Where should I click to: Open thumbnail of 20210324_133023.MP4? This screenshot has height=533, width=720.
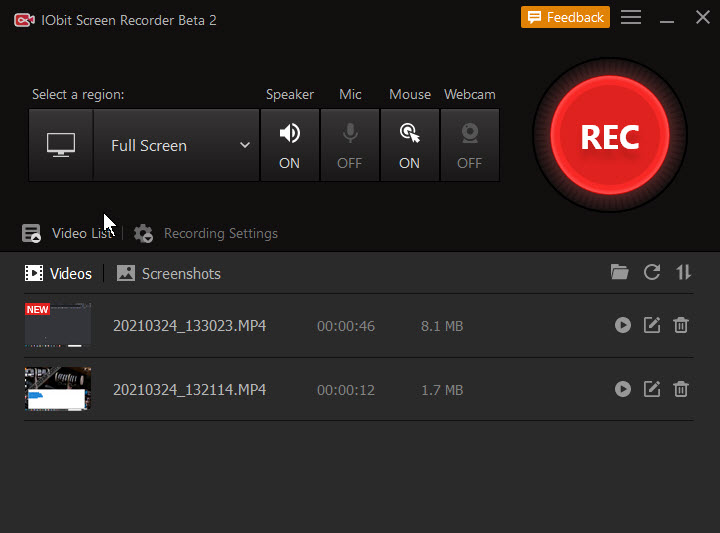coord(58,325)
